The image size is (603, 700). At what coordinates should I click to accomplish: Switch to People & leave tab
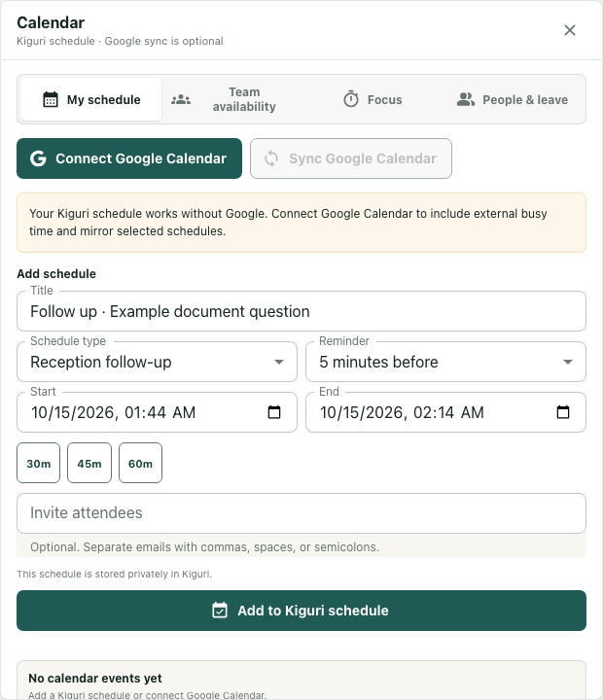tap(513, 99)
